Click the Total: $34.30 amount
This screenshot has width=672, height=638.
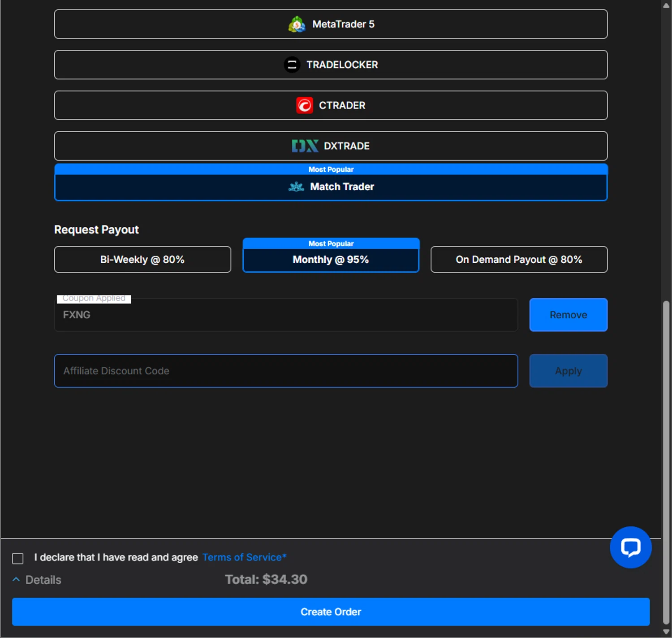click(266, 579)
